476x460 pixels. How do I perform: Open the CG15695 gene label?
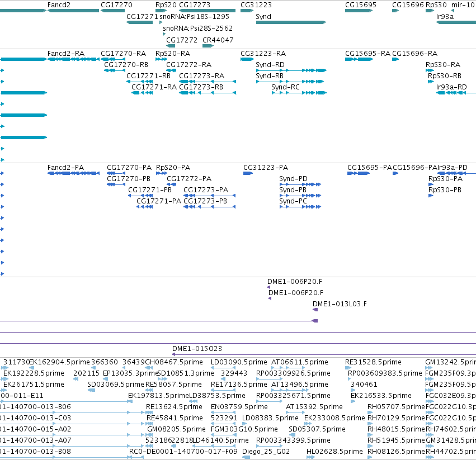[361, 5]
